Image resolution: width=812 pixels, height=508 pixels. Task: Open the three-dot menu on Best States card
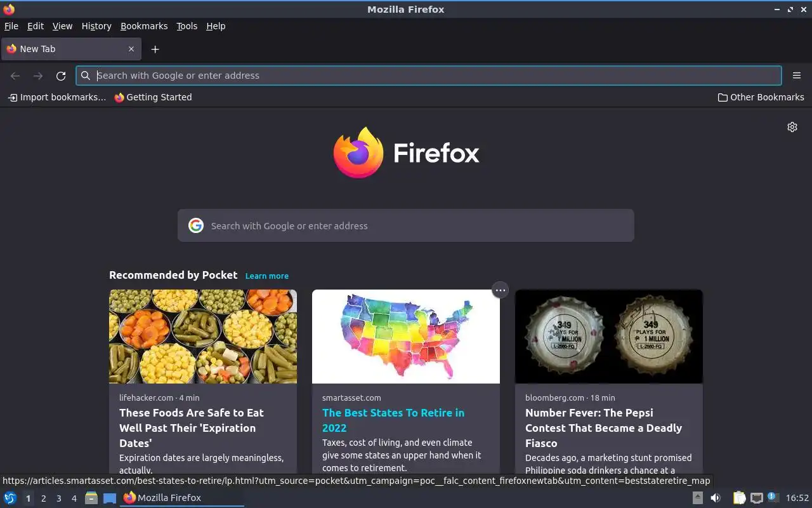pos(501,290)
